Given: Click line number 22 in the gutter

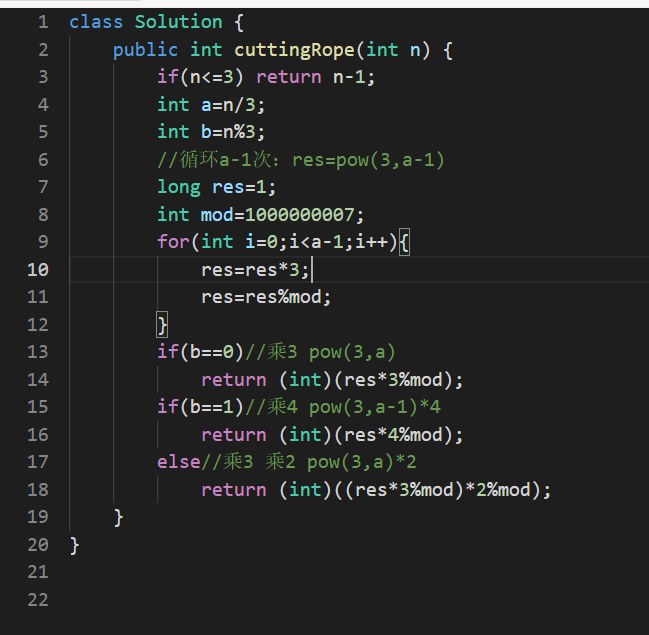Looking at the screenshot, I should click(38, 600).
